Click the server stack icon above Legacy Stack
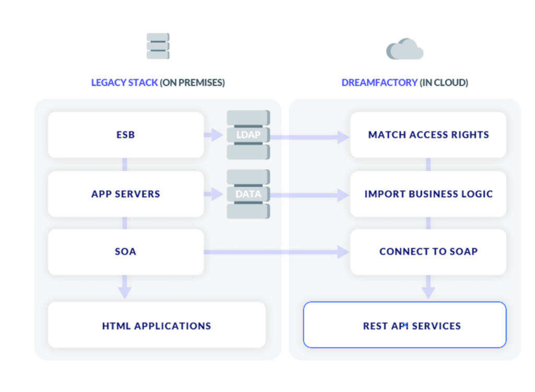Screen dimensions: 535x392 [x=158, y=46]
